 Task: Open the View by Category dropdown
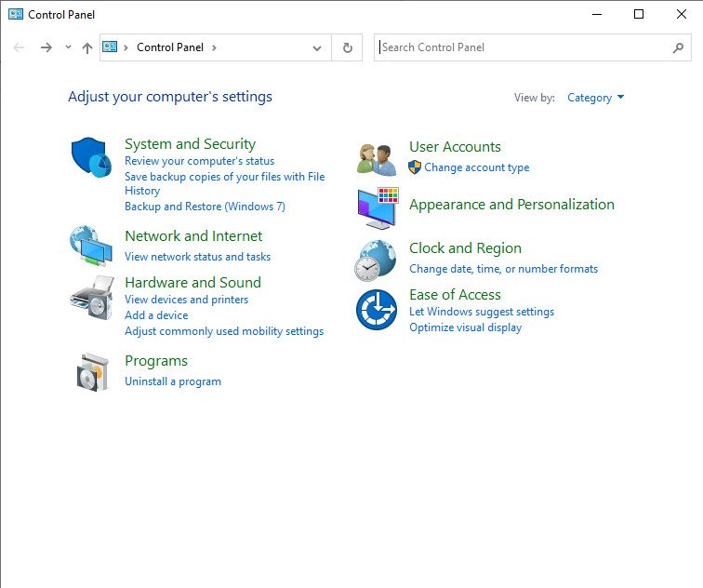(595, 98)
